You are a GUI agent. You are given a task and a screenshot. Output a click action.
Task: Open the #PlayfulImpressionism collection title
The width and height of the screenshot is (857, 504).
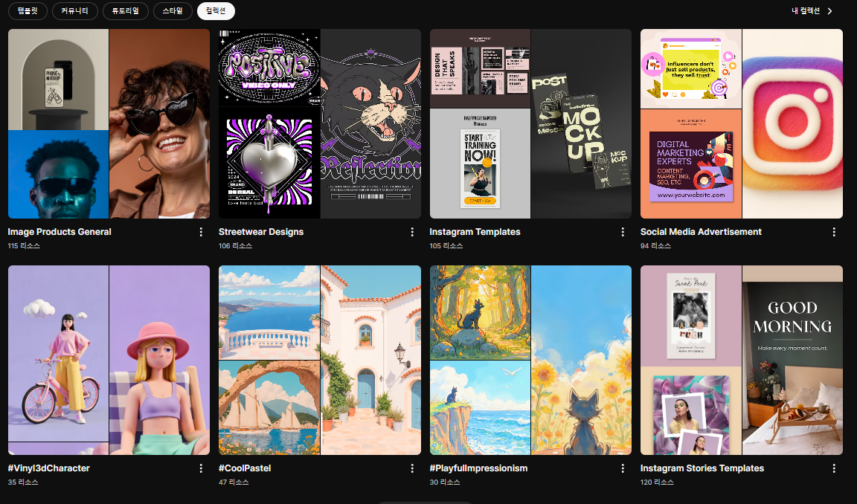click(479, 468)
